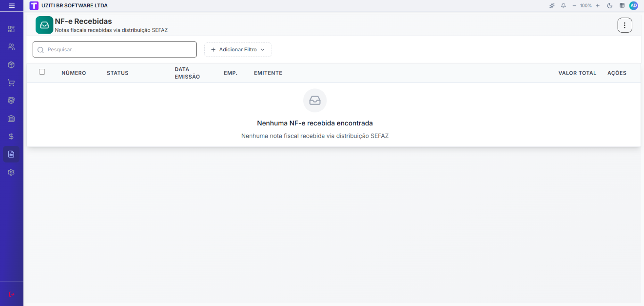
Task: Open the Adicionar Filtro dropdown
Action: (x=238, y=49)
